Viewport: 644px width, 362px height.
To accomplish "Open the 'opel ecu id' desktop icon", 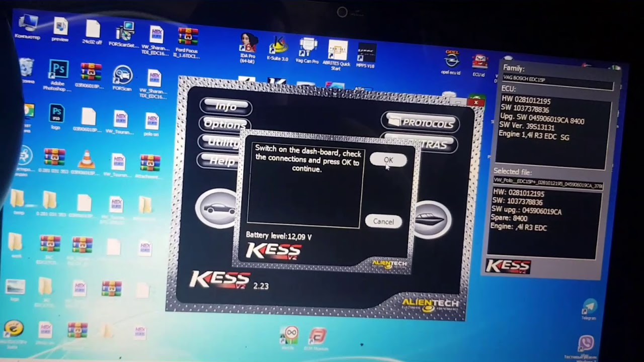I will (451, 62).
